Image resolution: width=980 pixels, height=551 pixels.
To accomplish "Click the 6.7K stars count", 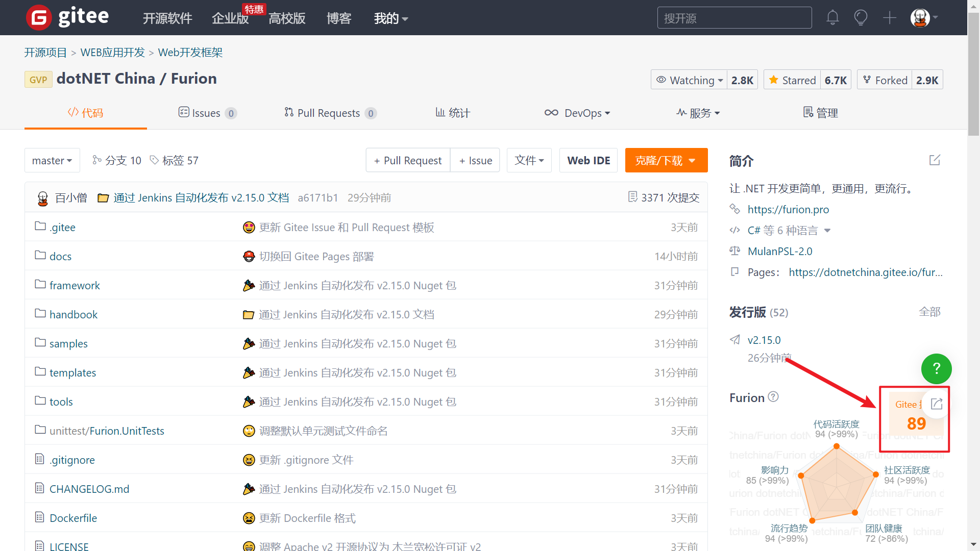I will pos(836,80).
